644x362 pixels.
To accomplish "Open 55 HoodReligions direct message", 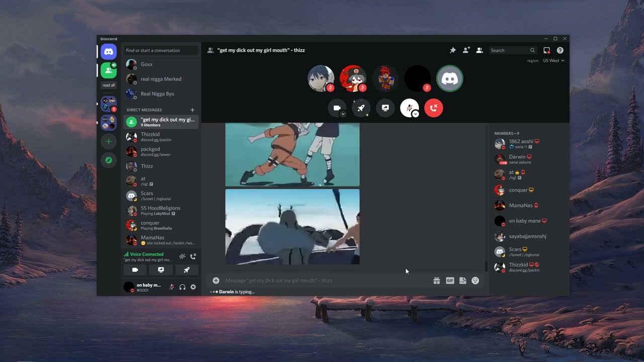I will pyautogui.click(x=161, y=210).
